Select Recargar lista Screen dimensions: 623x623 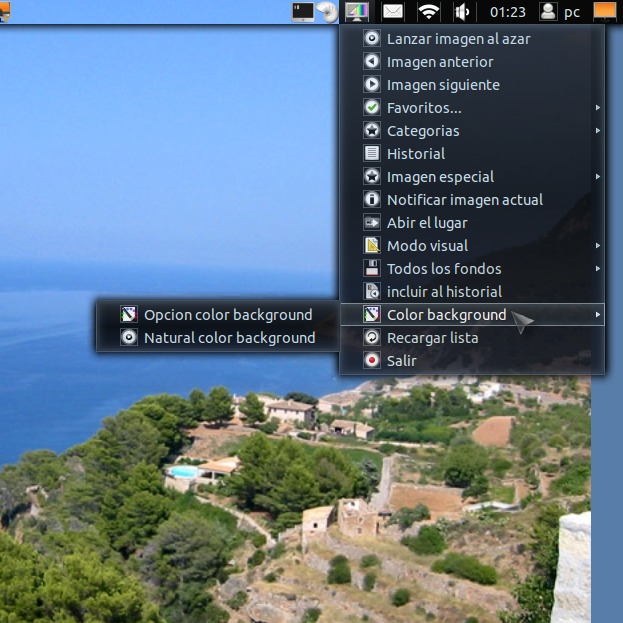click(472, 338)
